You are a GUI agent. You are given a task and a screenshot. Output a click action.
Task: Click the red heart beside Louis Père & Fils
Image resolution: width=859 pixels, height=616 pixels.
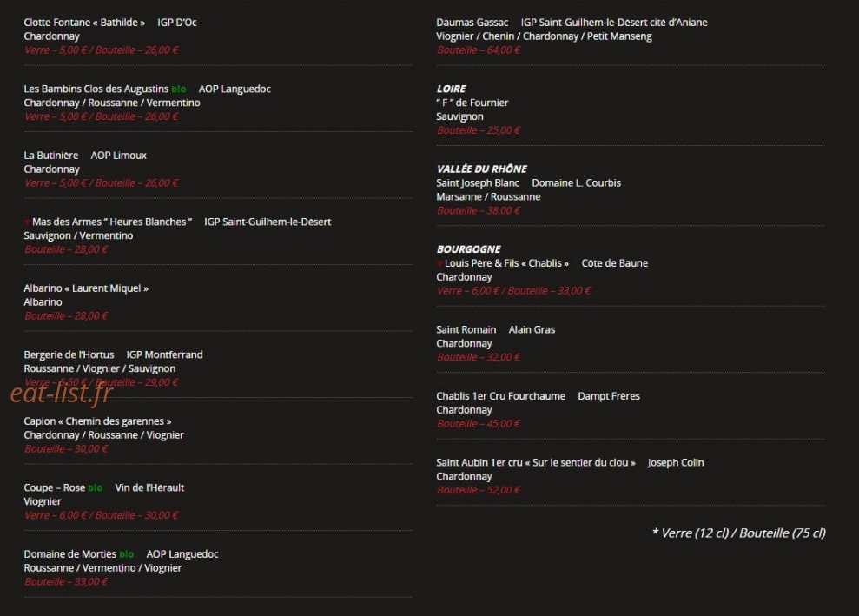[439, 263]
